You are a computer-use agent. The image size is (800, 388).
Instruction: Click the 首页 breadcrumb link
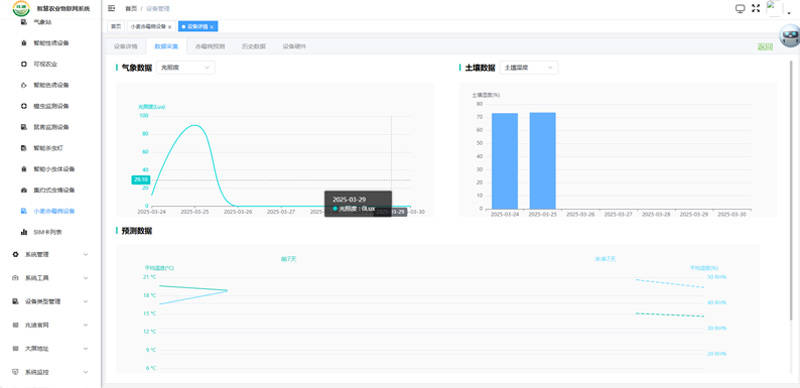coord(131,9)
